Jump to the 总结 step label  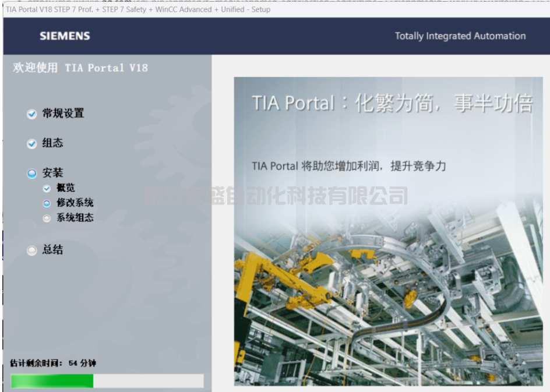(x=52, y=250)
